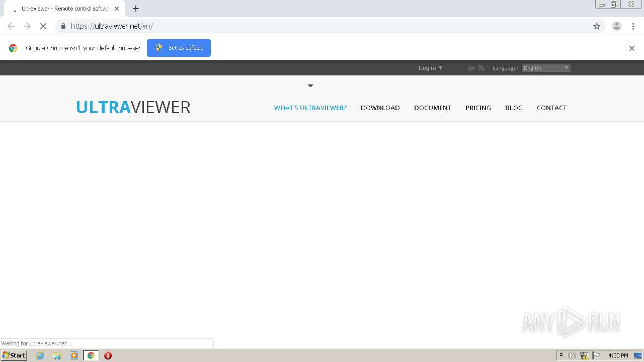Go back to previous page
644x362 pixels.
pyautogui.click(x=11, y=26)
